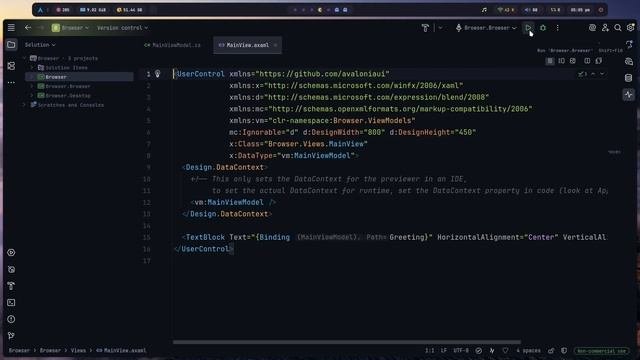
Task: Click the MainViewModel text on line 12
Action: point(236,202)
